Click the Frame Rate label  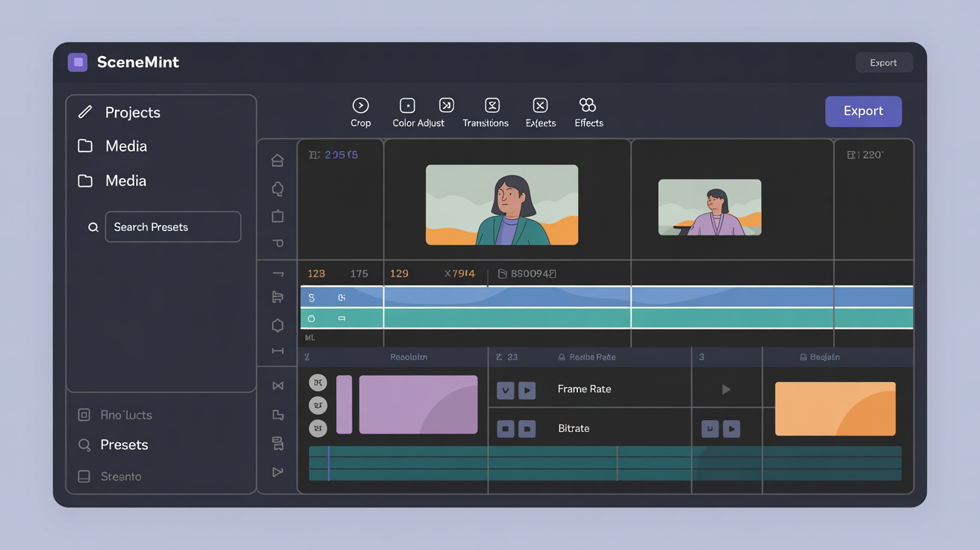click(x=584, y=389)
